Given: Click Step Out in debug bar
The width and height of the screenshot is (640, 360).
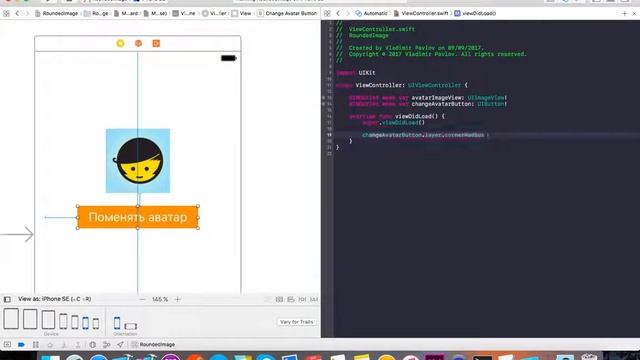Looking at the screenshot, I should (78, 345).
